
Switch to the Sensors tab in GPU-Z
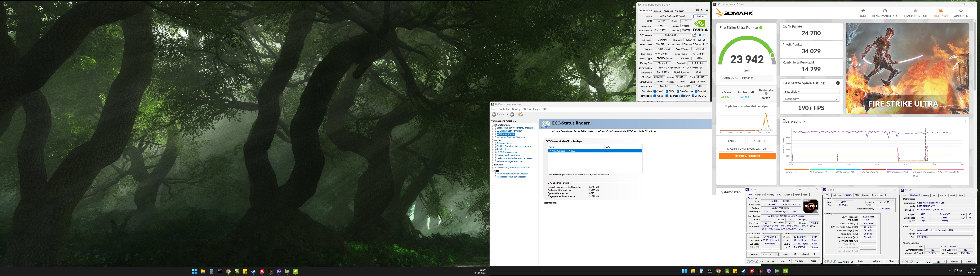tap(657, 11)
